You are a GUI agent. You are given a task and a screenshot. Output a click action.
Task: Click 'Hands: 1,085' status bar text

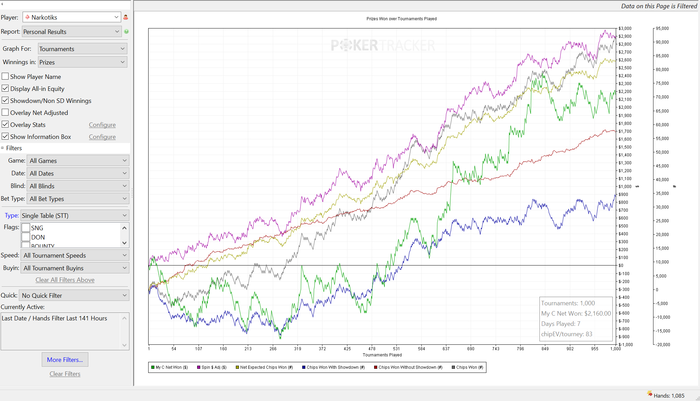(x=669, y=395)
